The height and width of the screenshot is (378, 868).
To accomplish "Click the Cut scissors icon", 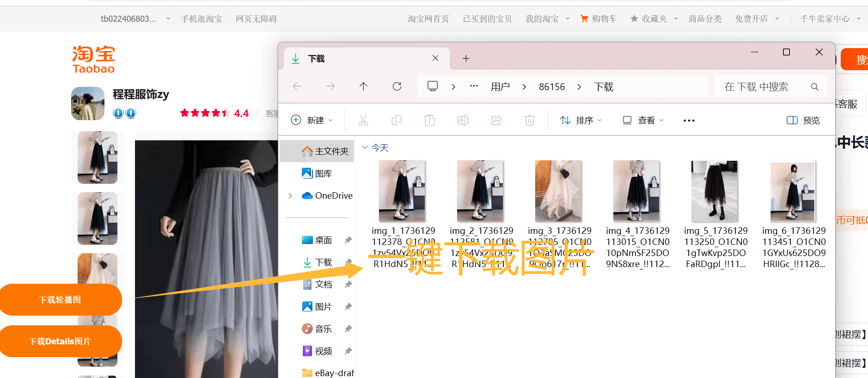I will pos(363,120).
